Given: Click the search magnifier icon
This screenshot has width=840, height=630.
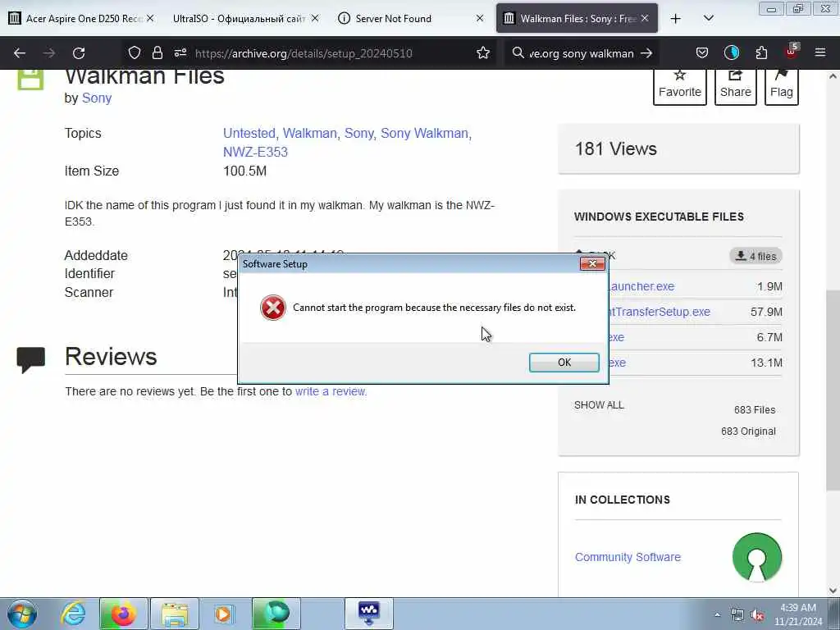Looking at the screenshot, I should click(x=518, y=53).
